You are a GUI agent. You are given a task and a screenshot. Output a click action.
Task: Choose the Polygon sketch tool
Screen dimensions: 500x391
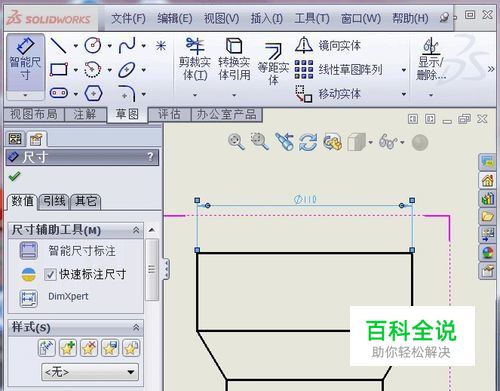click(x=93, y=93)
